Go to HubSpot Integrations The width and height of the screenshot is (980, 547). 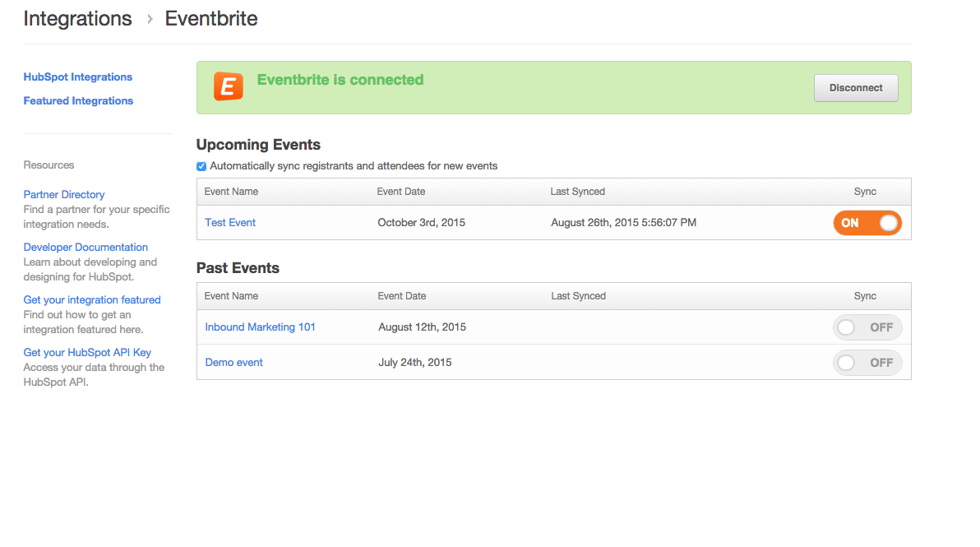tap(78, 76)
